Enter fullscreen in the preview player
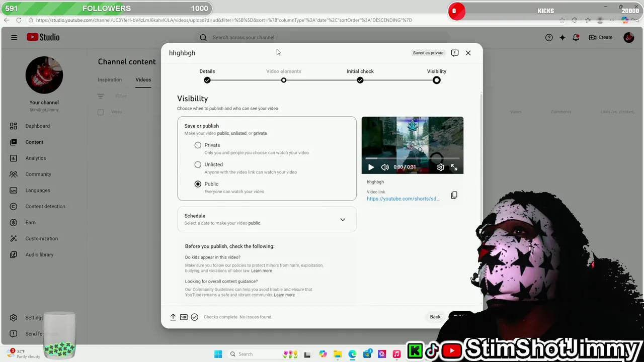This screenshot has height=362, width=644. pos(454,167)
